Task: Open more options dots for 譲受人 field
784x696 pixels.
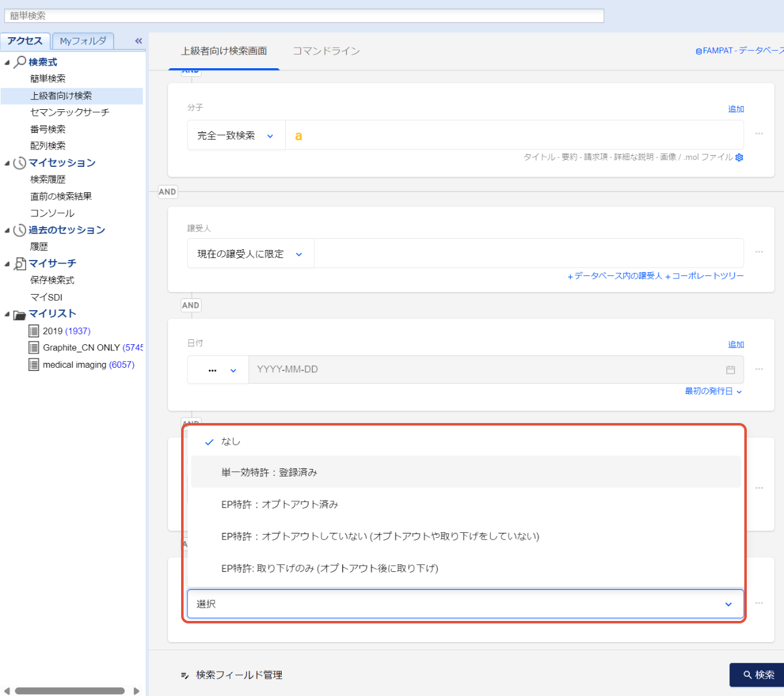Action: (759, 252)
